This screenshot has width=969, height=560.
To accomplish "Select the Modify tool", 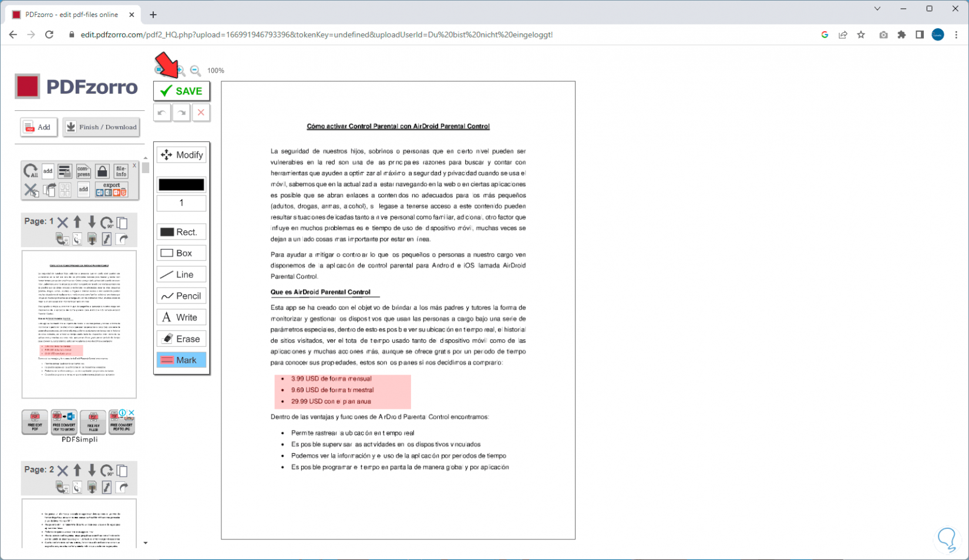I will pyautogui.click(x=181, y=155).
